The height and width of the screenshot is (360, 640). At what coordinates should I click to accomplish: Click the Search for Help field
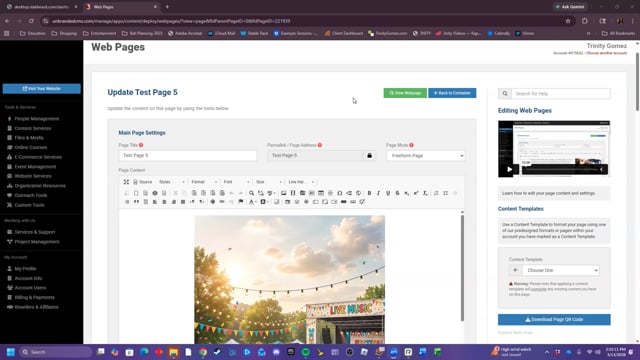click(561, 93)
